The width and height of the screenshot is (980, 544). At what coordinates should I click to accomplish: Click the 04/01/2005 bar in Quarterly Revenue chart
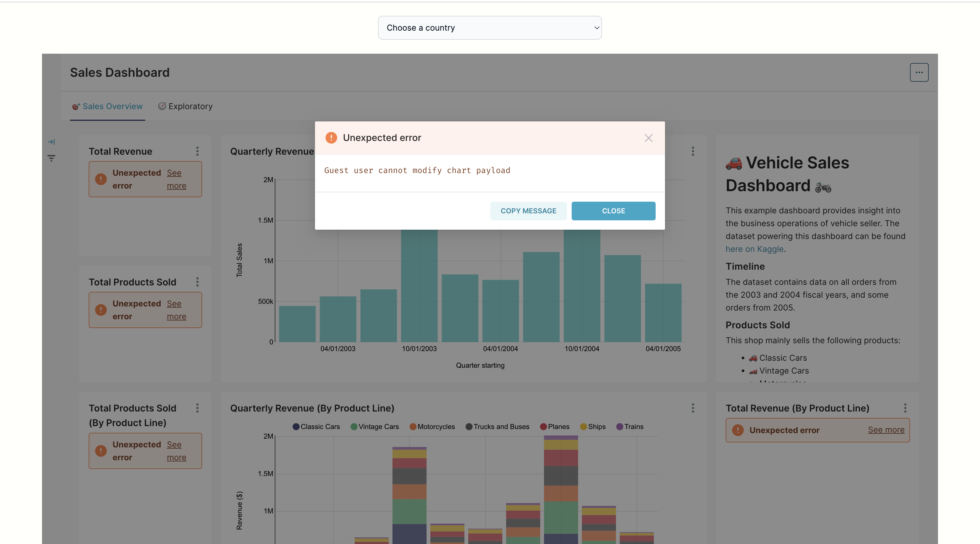(663, 313)
